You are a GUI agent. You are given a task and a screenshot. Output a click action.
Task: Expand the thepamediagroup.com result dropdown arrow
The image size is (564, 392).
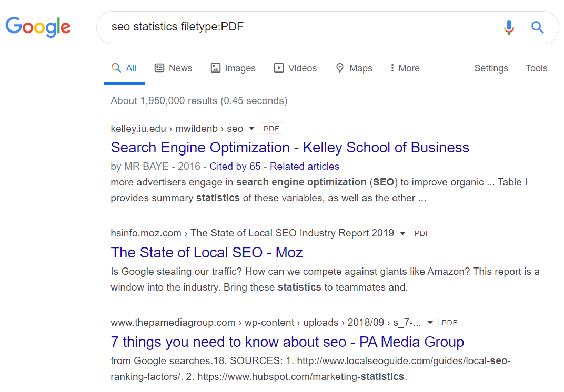pyautogui.click(x=430, y=322)
